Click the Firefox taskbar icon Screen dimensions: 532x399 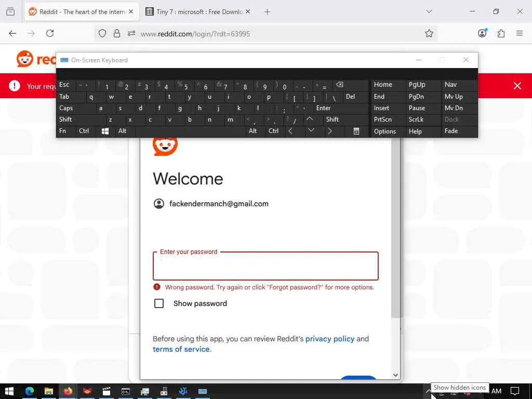coord(68,391)
